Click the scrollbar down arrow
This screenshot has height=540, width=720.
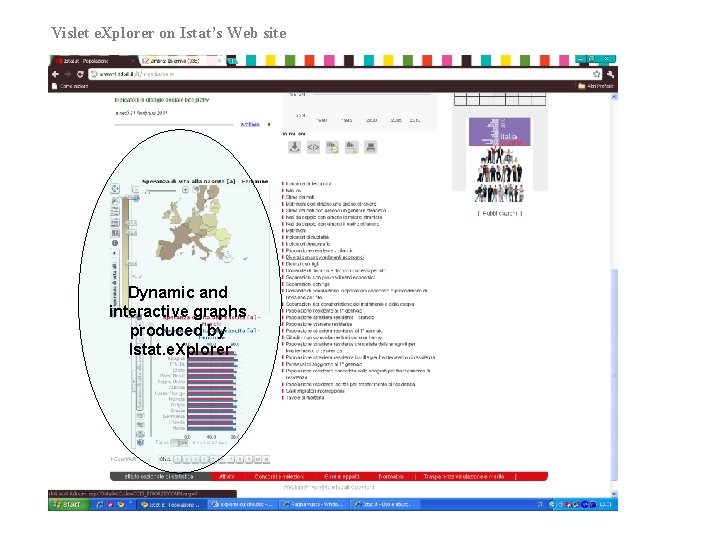(614, 492)
